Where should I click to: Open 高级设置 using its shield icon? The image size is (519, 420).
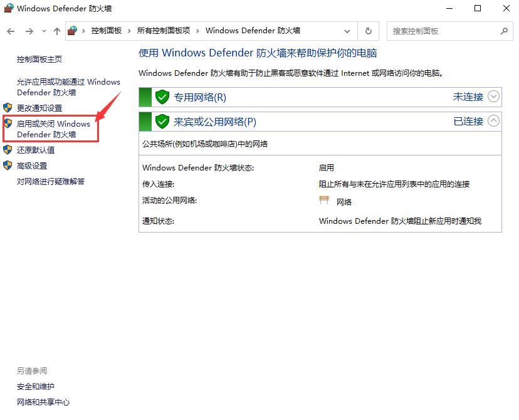pos(8,165)
